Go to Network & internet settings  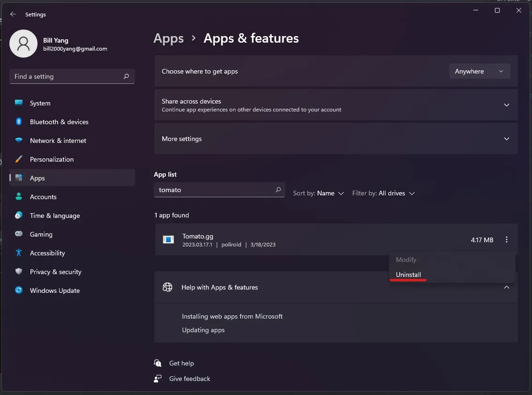58,141
